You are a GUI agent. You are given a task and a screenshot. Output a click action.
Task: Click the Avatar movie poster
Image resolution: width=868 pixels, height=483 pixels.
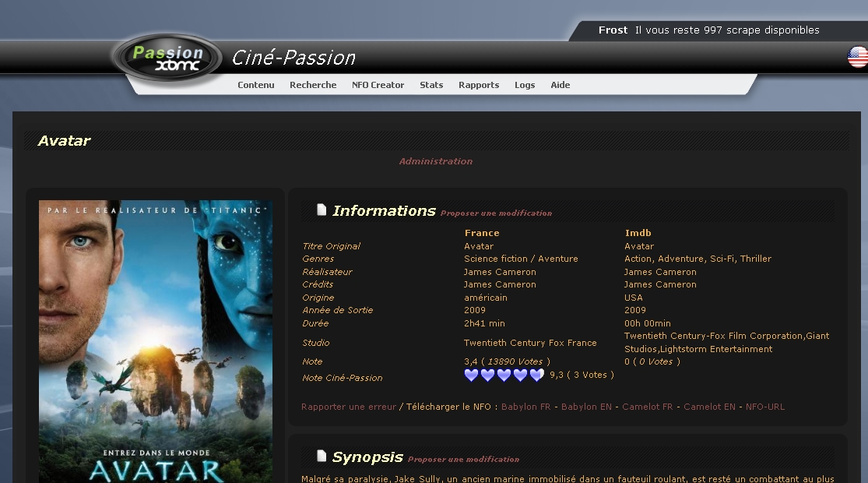(x=156, y=341)
